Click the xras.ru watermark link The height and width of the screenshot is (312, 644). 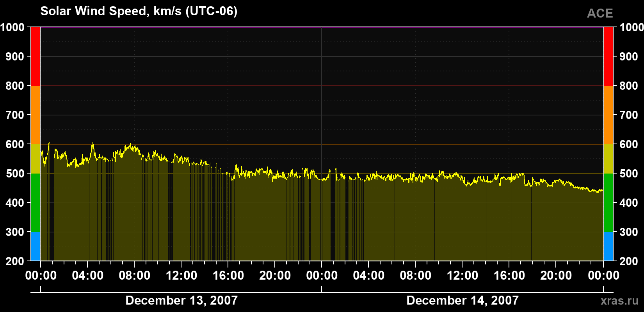pyautogui.click(x=620, y=300)
